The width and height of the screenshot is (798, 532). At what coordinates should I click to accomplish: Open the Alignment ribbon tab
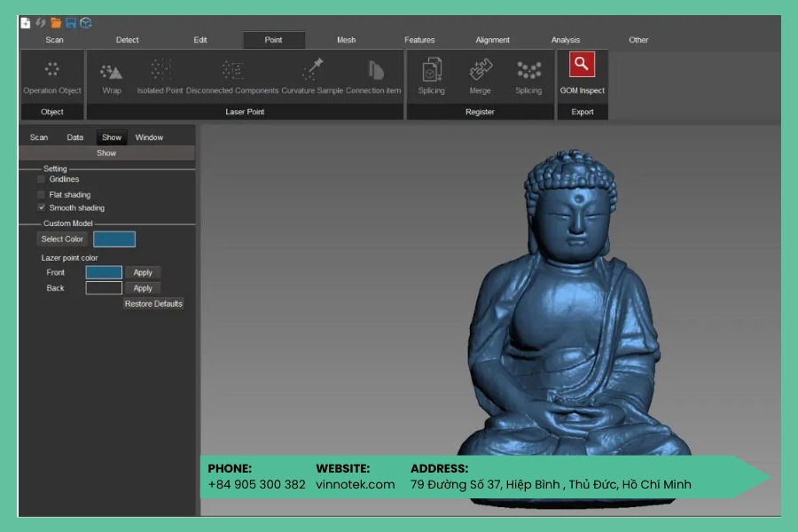point(493,40)
